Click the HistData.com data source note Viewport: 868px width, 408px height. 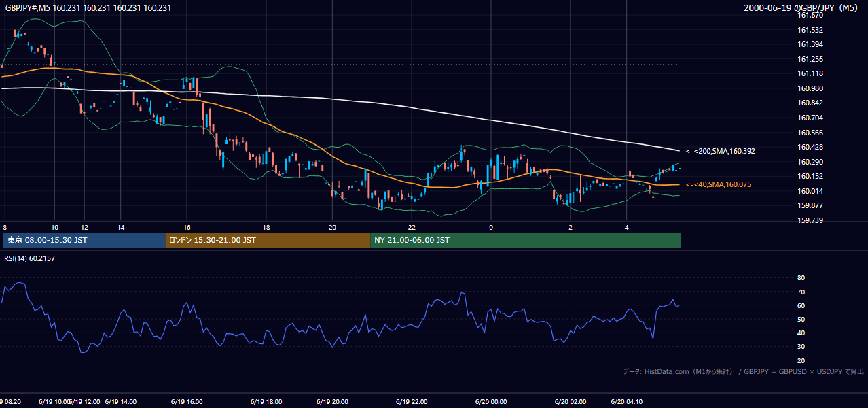744,371
